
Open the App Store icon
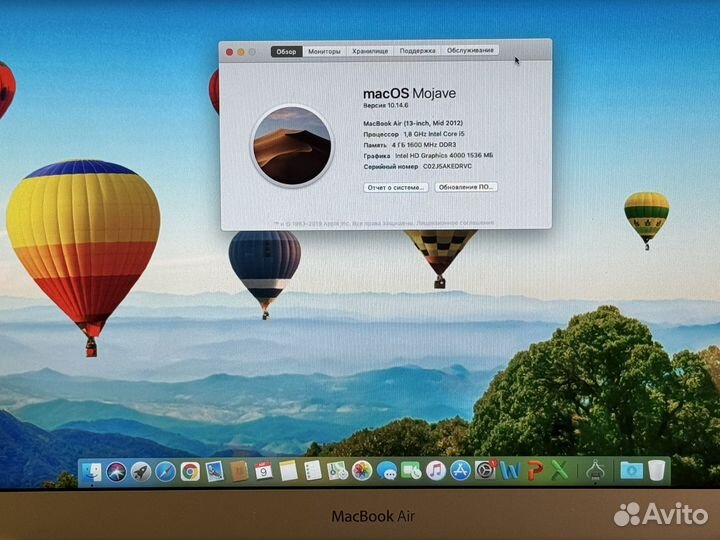(x=460, y=471)
